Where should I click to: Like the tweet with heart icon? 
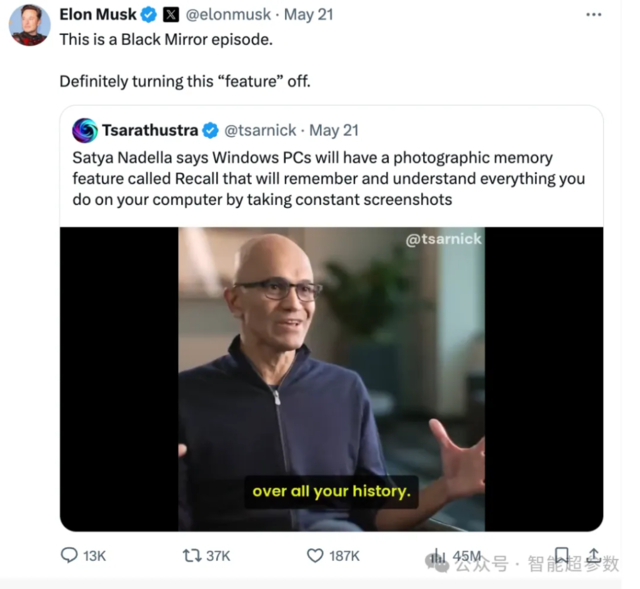[x=315, y=556]
